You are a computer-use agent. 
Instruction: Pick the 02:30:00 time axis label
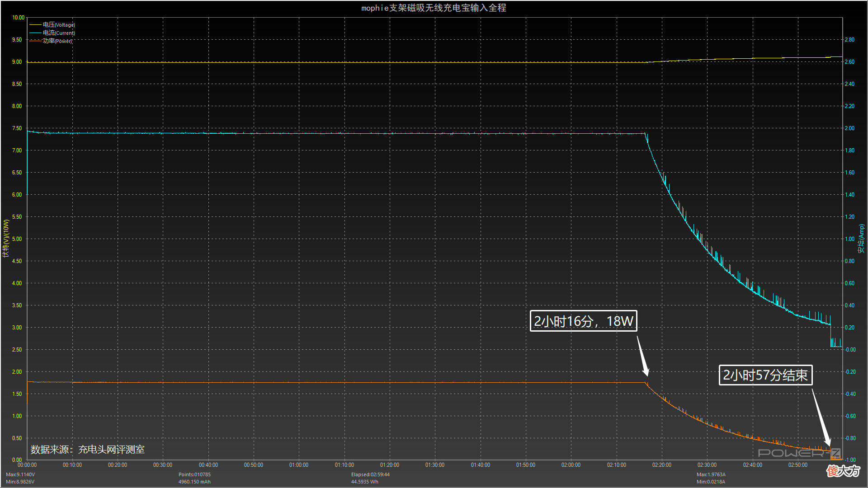(x=707, y=465)
